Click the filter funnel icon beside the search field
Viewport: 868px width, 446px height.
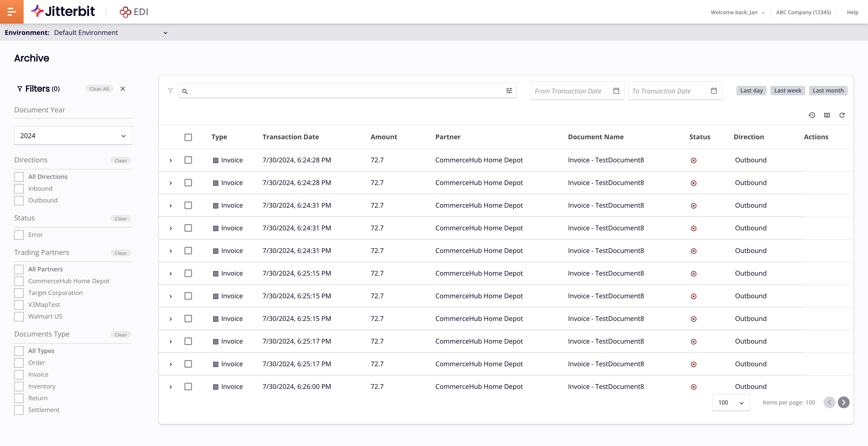(x=171, y=91)
